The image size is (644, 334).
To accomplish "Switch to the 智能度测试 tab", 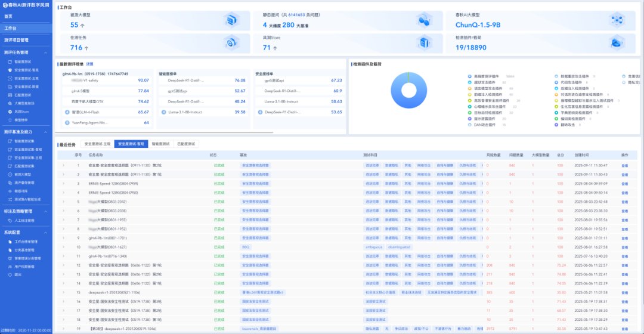I will point(160,144).
